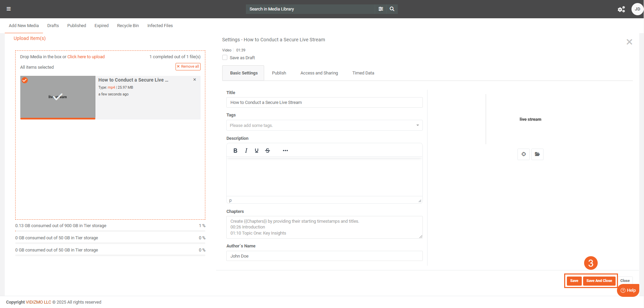Open thumbnail folder browse icon
This screenshot has width=644, height=308.
[x=537, y=154]
